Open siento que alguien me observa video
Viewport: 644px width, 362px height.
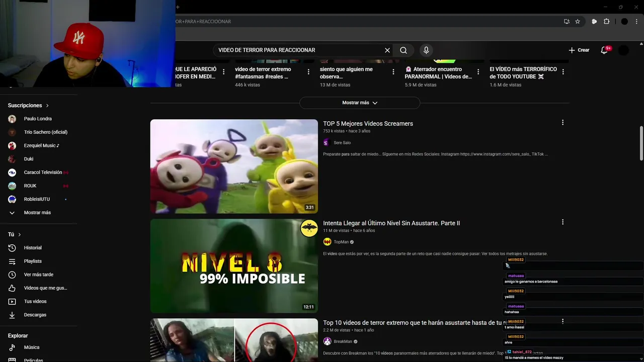click(347, 73)
